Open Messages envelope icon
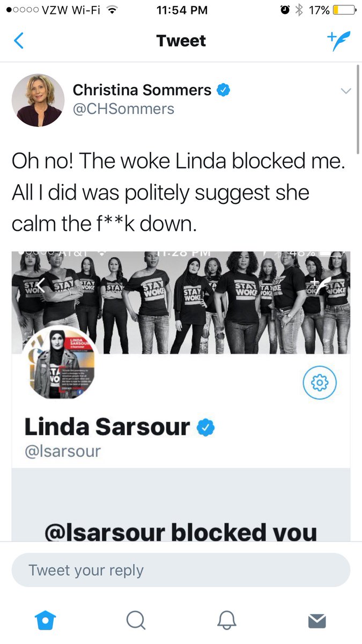362x644 pixels. point(317,621)
